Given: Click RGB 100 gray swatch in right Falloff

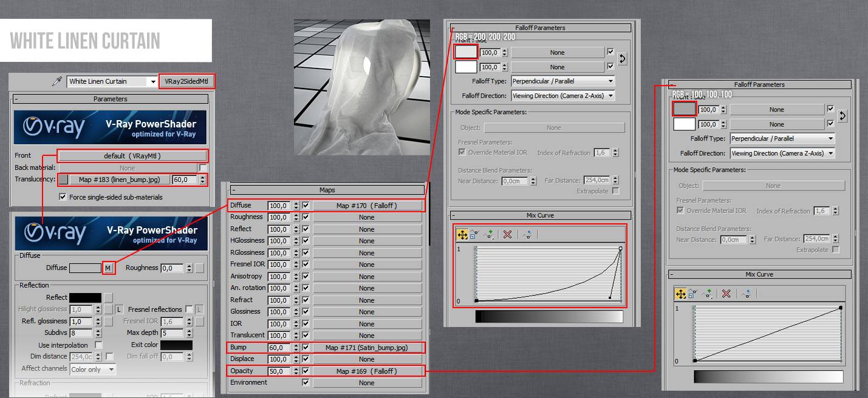Looking at the screenshot, I should click(x=685, y=109).
